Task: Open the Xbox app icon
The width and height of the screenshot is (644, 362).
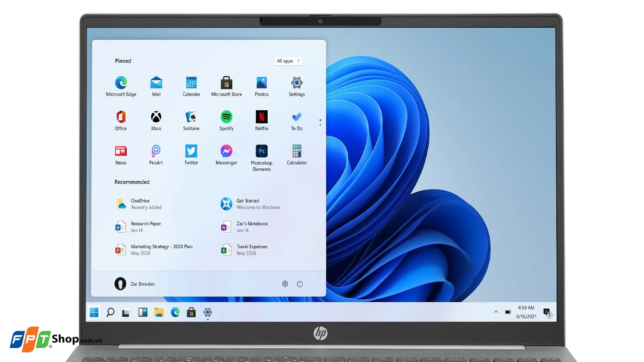Action: pyautogui.click(x=156, y=117)
